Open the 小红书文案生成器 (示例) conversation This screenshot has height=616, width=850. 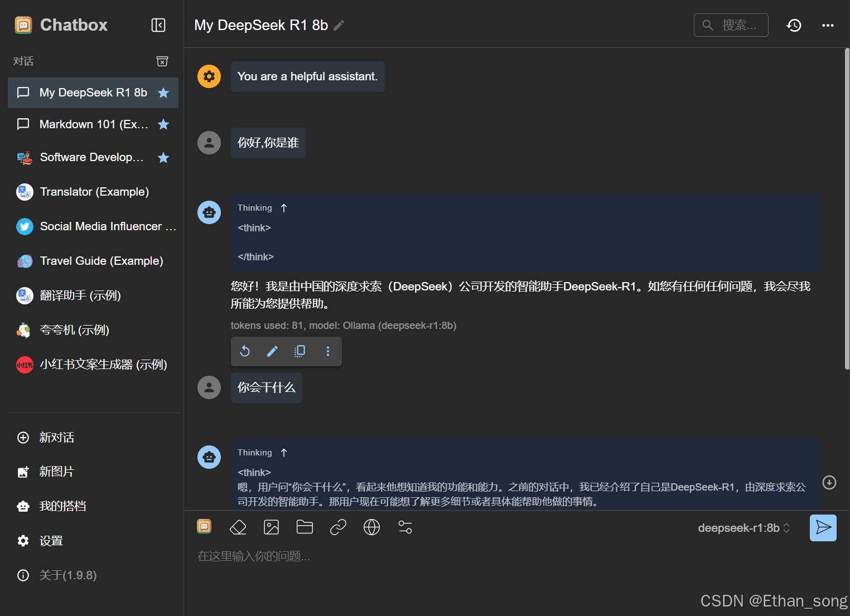[x=93, y=365]
